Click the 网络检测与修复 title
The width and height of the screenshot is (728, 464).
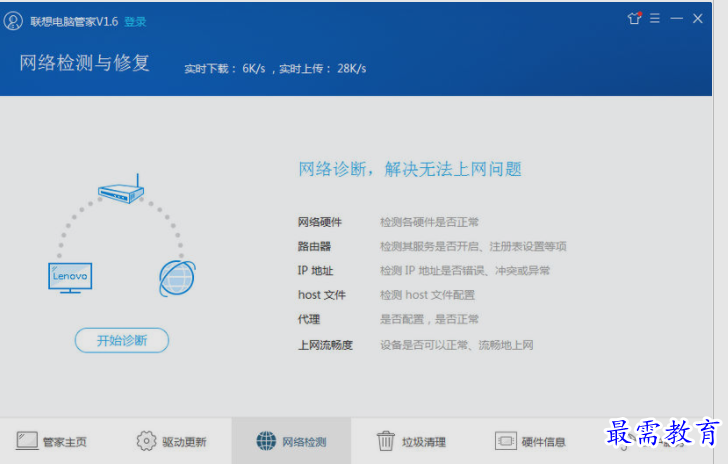[x=84, y=63]
